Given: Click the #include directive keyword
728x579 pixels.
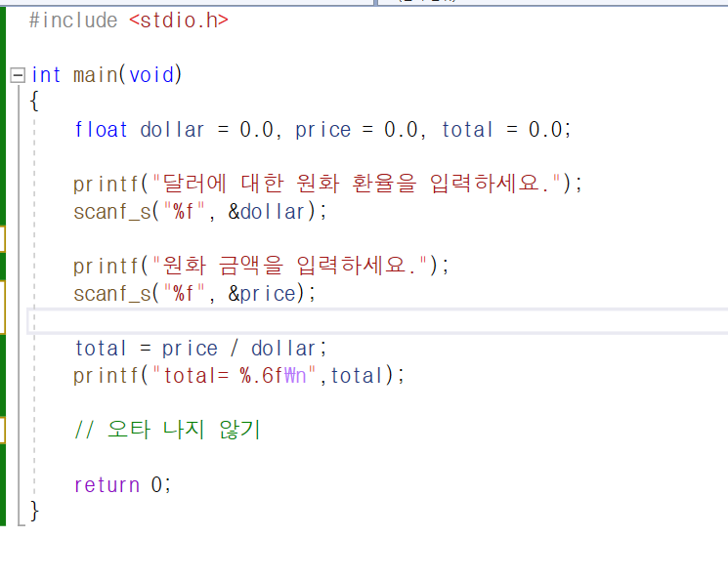Looking at the screenshot, I should [x=73, y=21].
